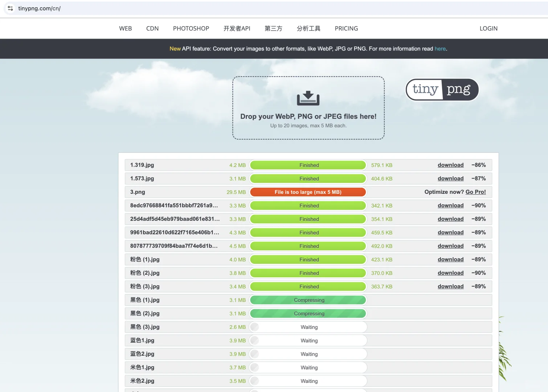548x392 pixels.
Task: Click the 492.0 KB compressed size
Action: tap(382, 246)
